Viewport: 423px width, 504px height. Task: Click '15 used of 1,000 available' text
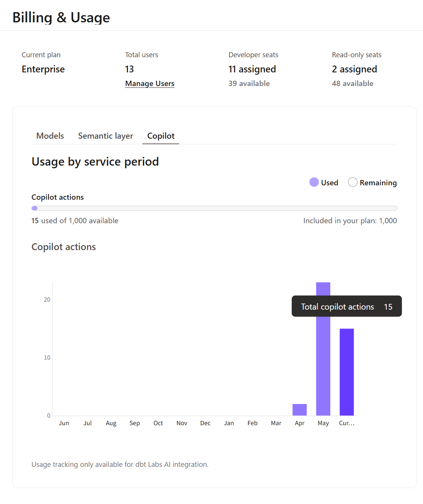[x=75, y=221]
